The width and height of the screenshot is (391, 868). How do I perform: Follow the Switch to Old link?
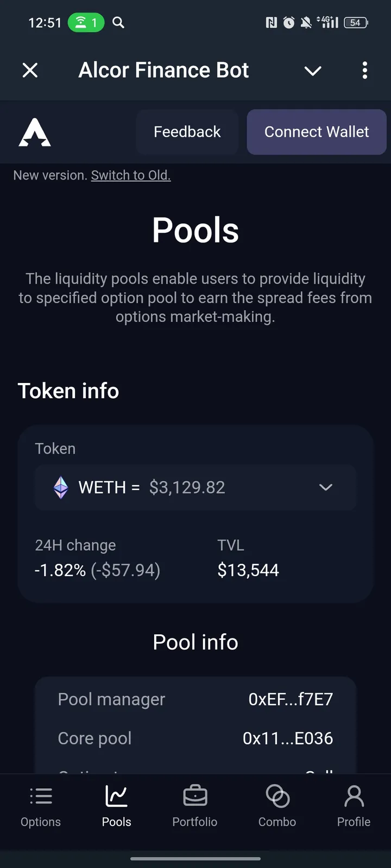(131, 175)
